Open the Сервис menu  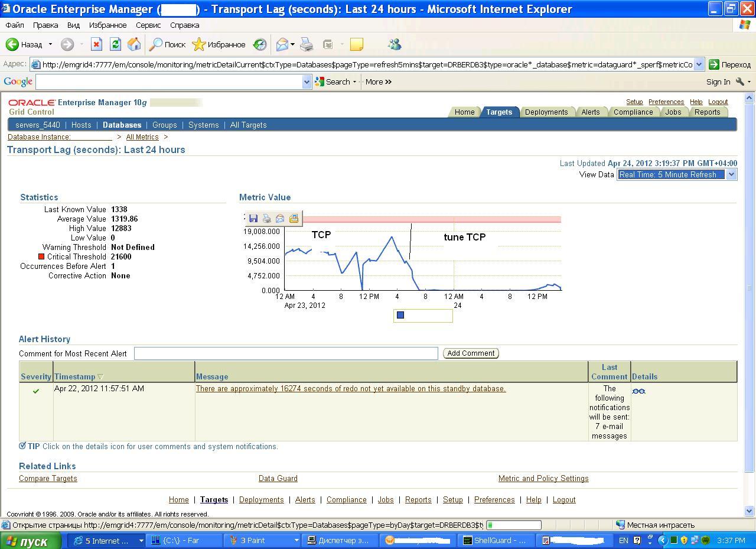148,25
